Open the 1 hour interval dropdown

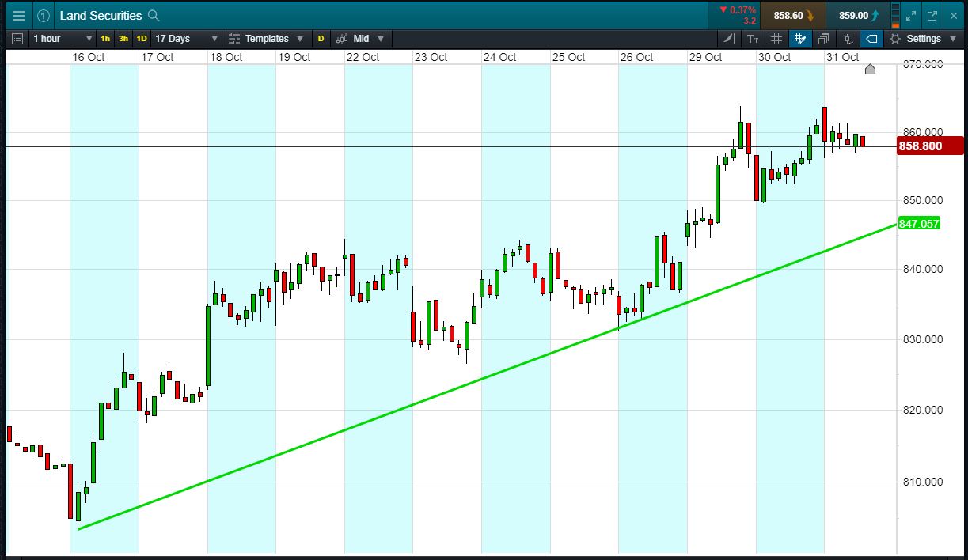coord(63,38)
